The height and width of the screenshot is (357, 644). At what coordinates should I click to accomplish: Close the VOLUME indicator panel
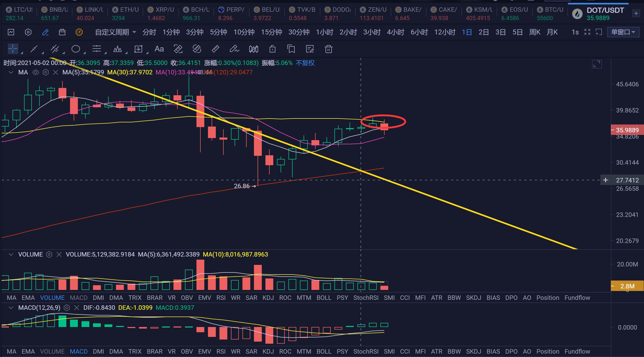pos(59,254)
